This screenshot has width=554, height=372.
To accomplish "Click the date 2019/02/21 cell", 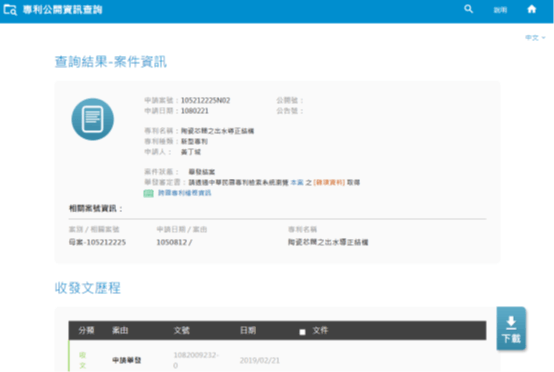I will point(260,360).
